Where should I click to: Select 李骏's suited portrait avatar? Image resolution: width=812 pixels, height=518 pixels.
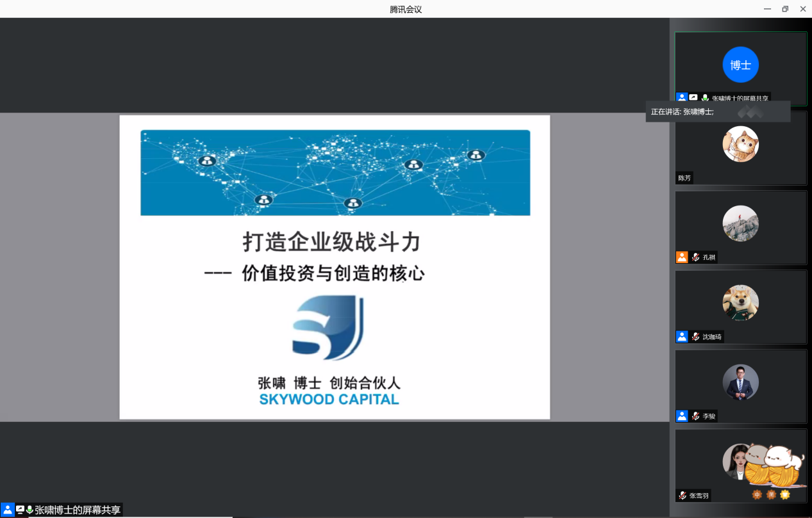tap(740, 382)
